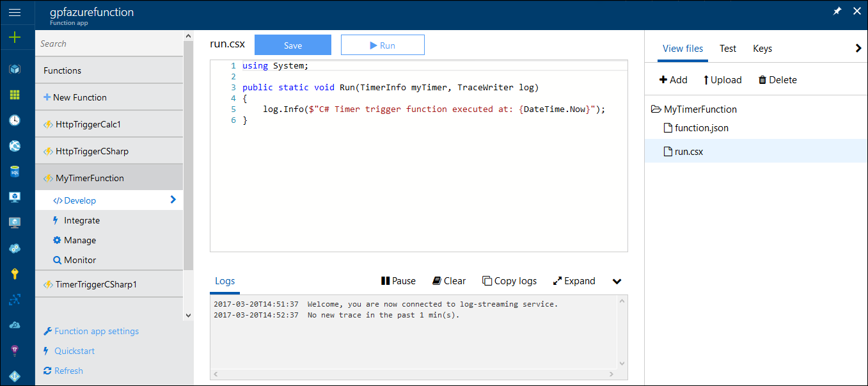Image resolution: width=868 pixels, height=386 pixels.
Task: Click New Function
Action: point(109,97)
